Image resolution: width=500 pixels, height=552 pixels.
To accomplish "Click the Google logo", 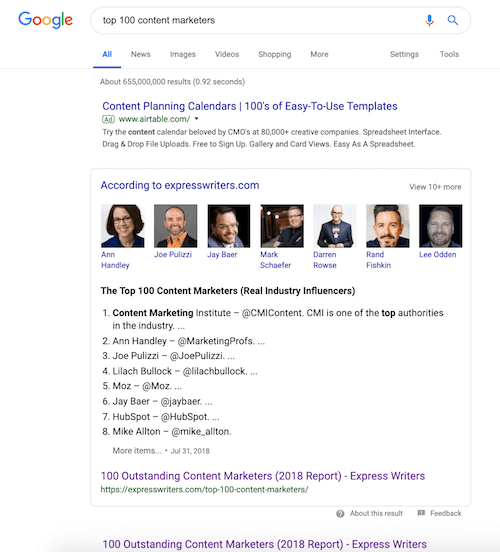I will coord(45,20).
